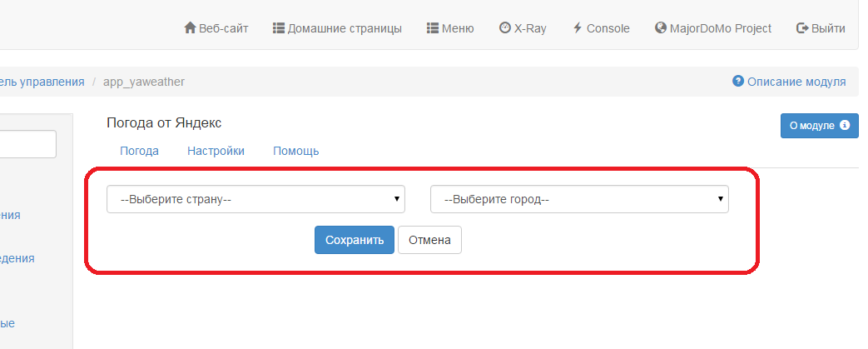Open the sidebar link ending in "едения"

(17, 258)
